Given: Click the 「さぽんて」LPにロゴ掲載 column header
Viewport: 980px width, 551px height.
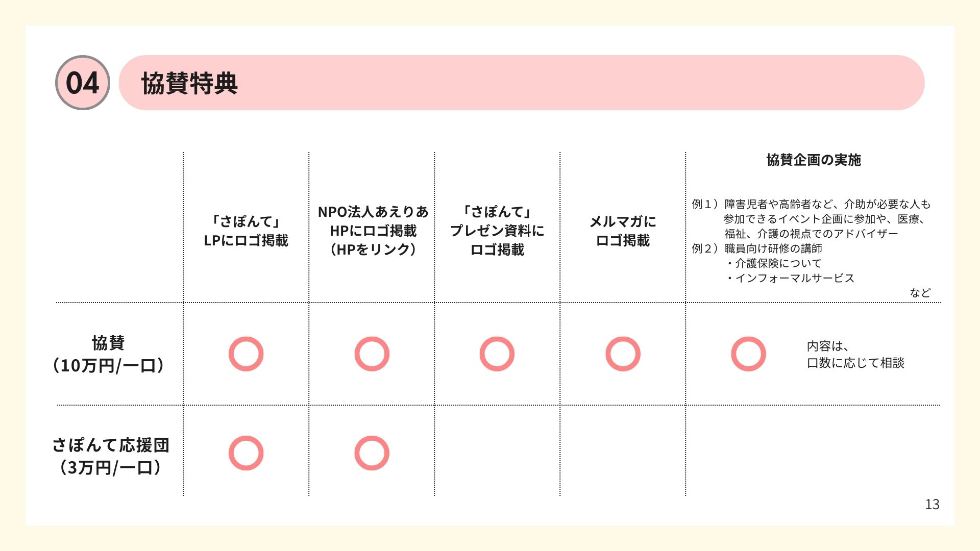Looking at the screenshot, I should [246, 231].
